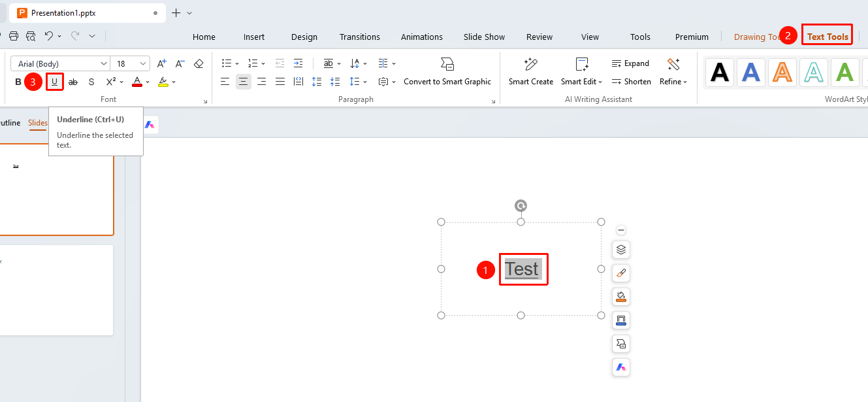Open the Arial (Body) font name dropdown

[103, 63]
